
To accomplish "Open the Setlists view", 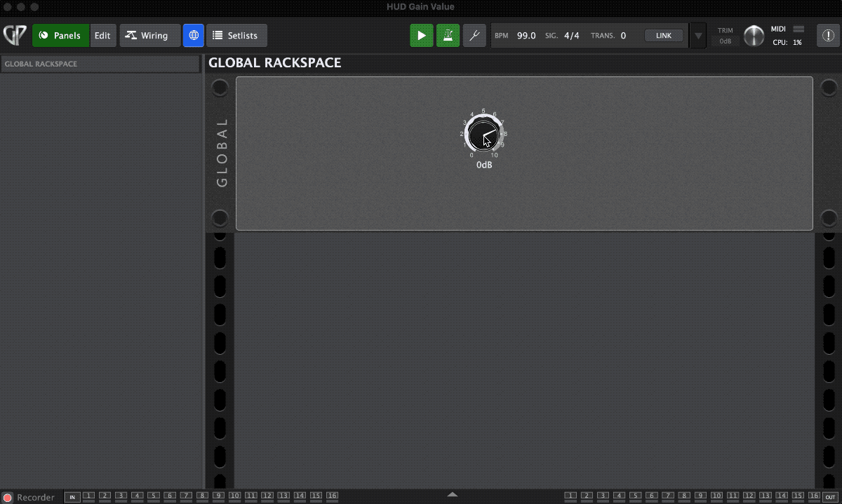I will pos(236,36).
